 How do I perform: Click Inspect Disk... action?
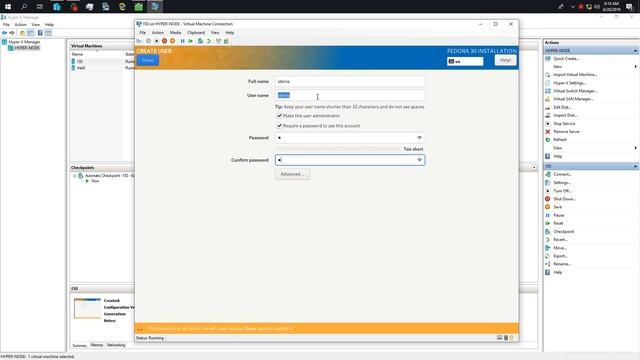pyautogui.click(x=565, y=116)
